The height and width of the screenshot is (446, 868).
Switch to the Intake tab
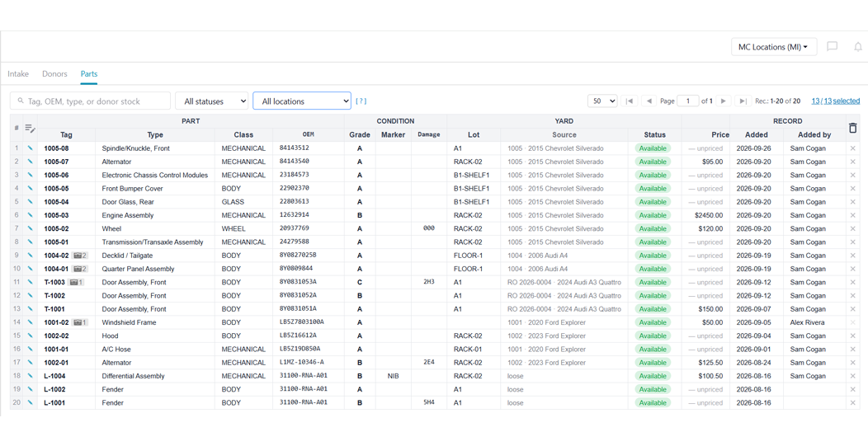coord(18,73)
